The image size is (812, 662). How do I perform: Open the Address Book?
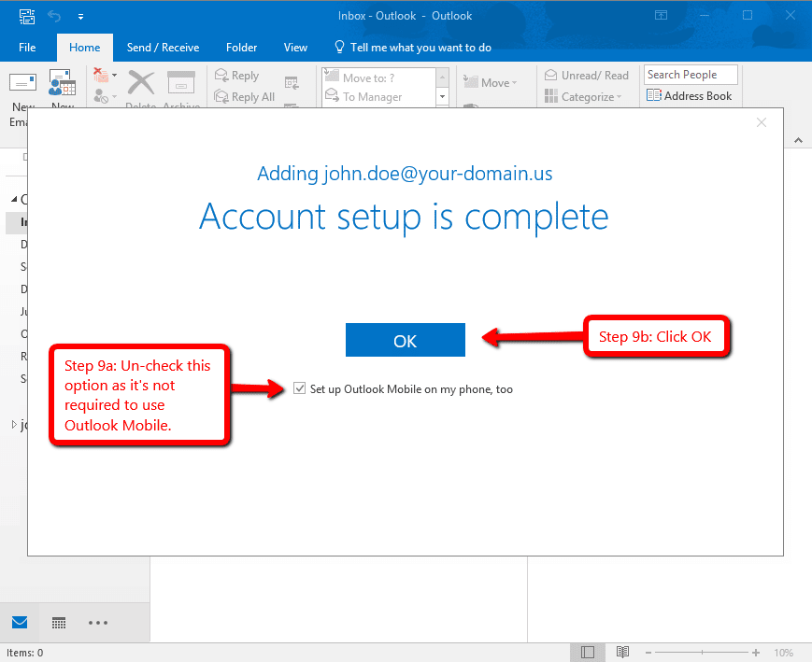[690, 96]
